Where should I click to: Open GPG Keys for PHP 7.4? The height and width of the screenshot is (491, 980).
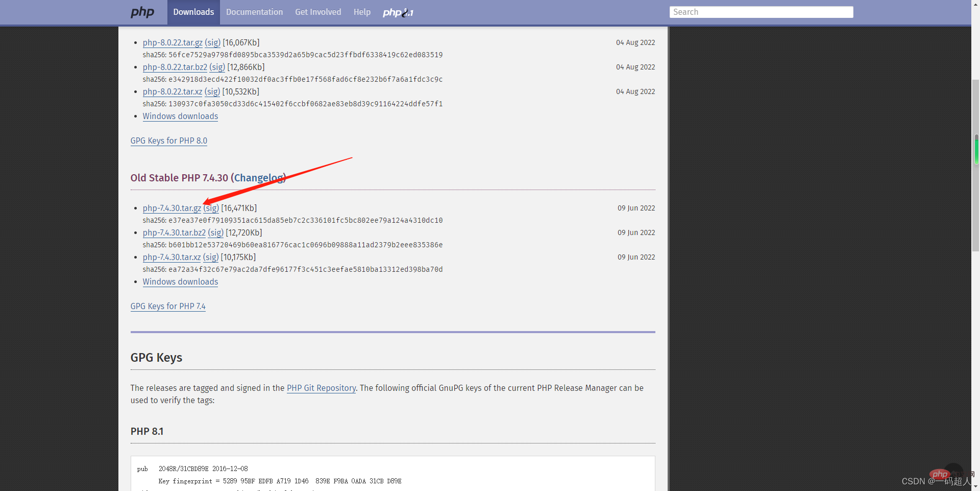(x=168, y=306)
